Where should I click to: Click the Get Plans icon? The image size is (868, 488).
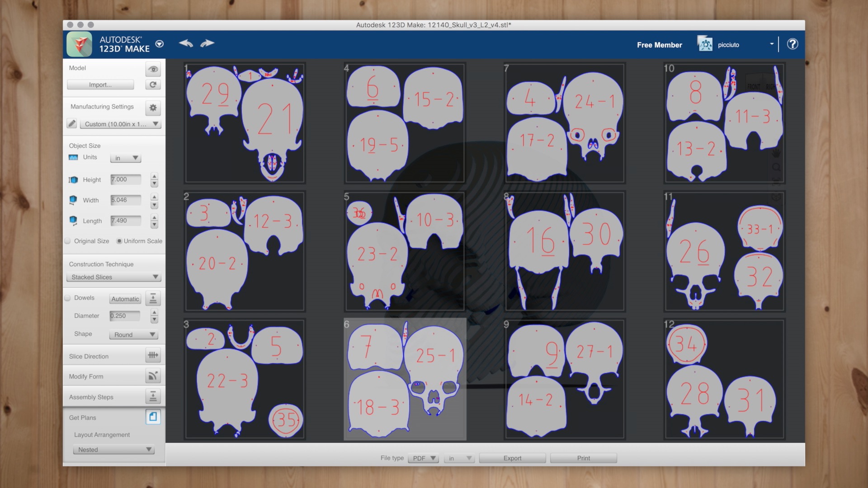pos(153,417)
